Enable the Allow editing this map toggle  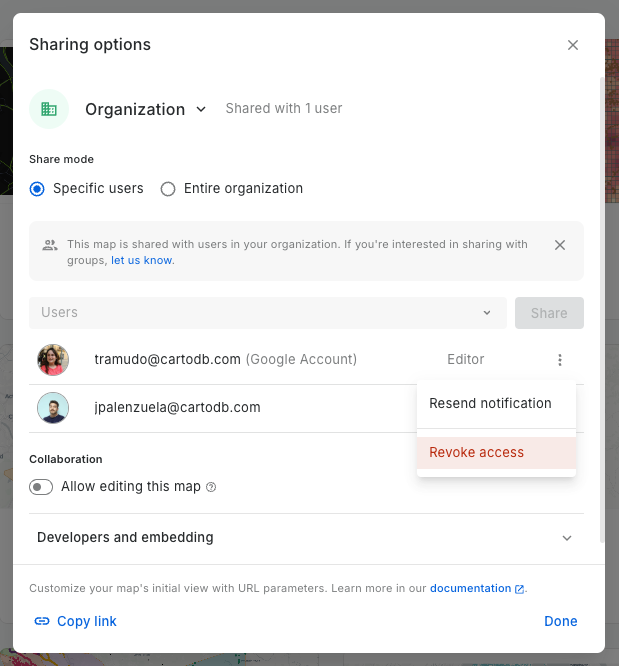tap(41, 487)
